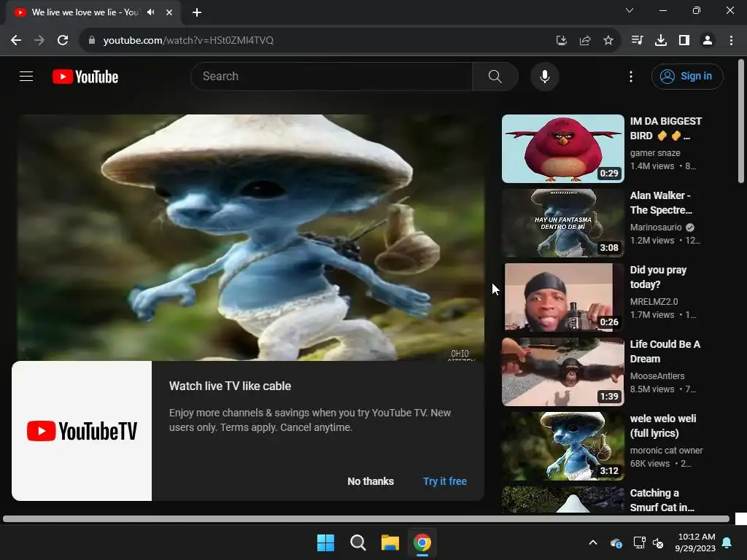747x560 pixels.
Task: Go back with browser back arrow
Action: point(16,40)
